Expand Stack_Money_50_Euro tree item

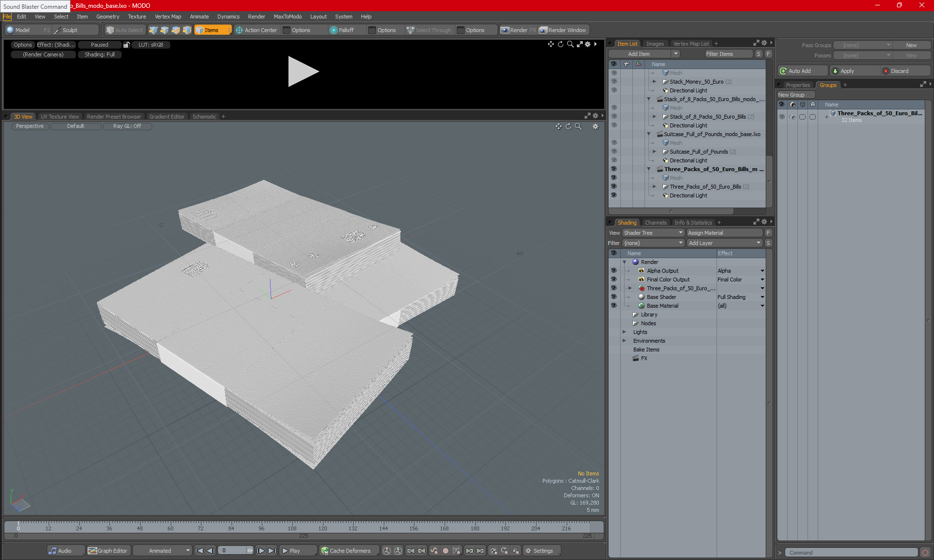coord(654,82)
